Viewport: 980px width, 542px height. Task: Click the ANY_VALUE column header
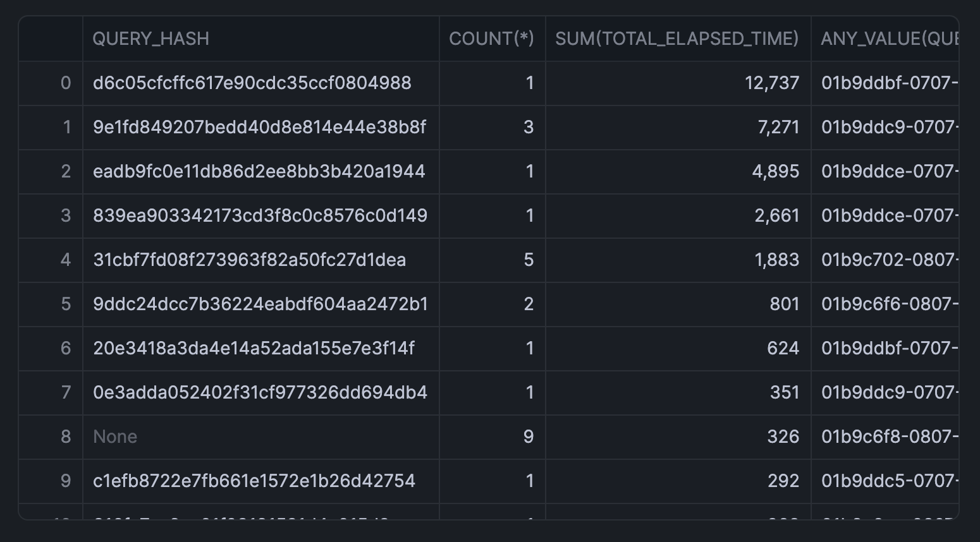(885, 39)
